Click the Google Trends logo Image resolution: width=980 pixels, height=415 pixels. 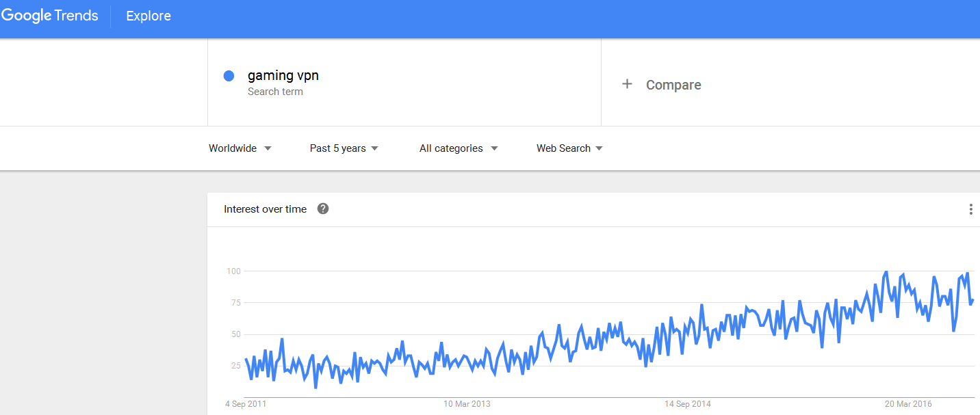tap(50, 16)
